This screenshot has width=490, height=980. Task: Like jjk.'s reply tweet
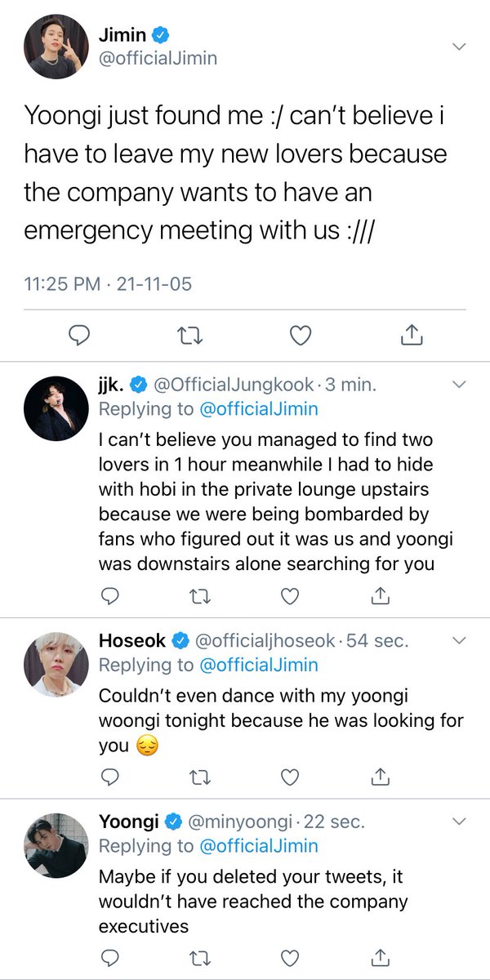click(x=289, y=597)
